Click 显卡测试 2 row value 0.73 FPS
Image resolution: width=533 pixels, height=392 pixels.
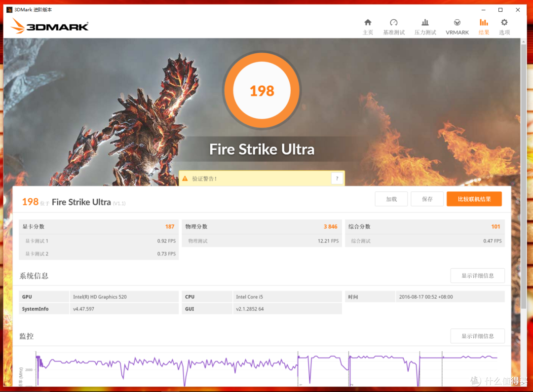click(x=167, y=254)
